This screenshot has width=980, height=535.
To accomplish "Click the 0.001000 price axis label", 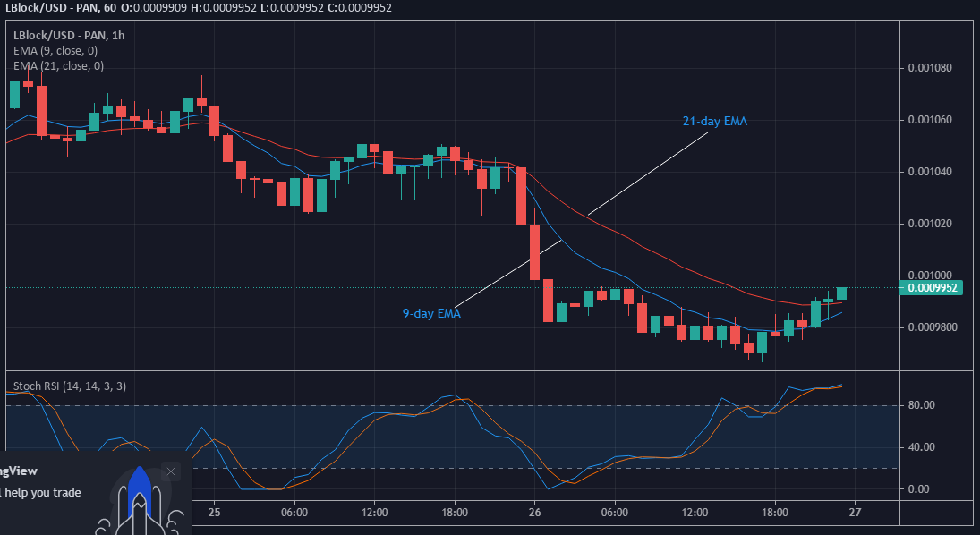I will click(x=929, y=275).
